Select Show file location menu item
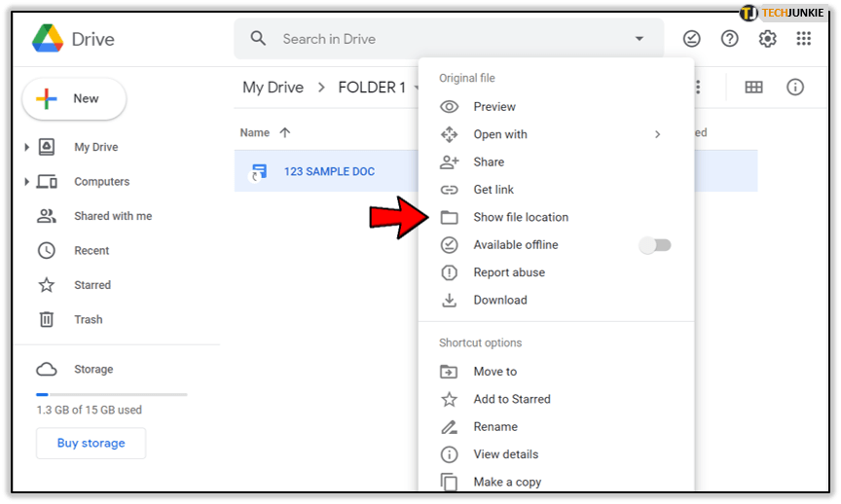 521,217
